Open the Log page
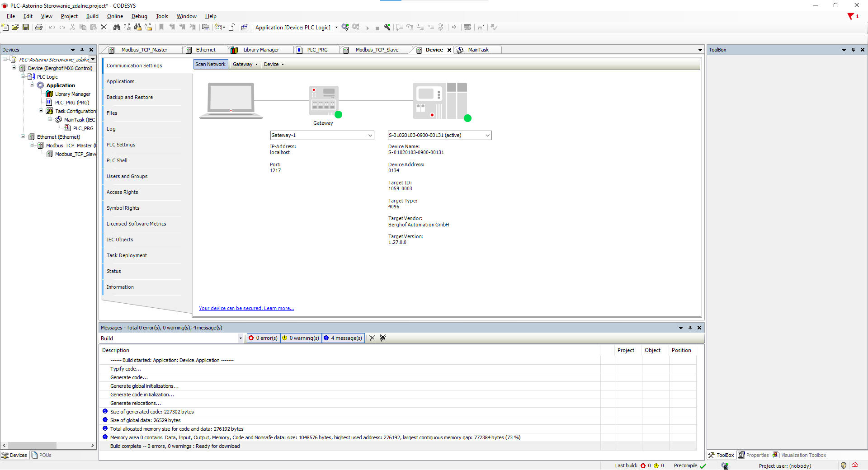 point(111,129)
